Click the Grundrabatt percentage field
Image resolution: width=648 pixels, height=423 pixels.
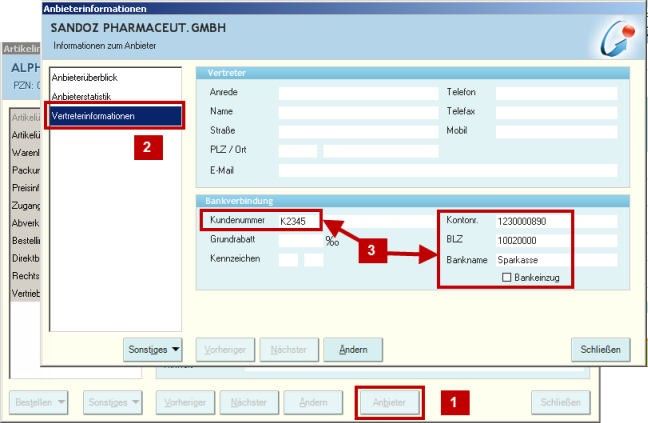click(300, 240)
